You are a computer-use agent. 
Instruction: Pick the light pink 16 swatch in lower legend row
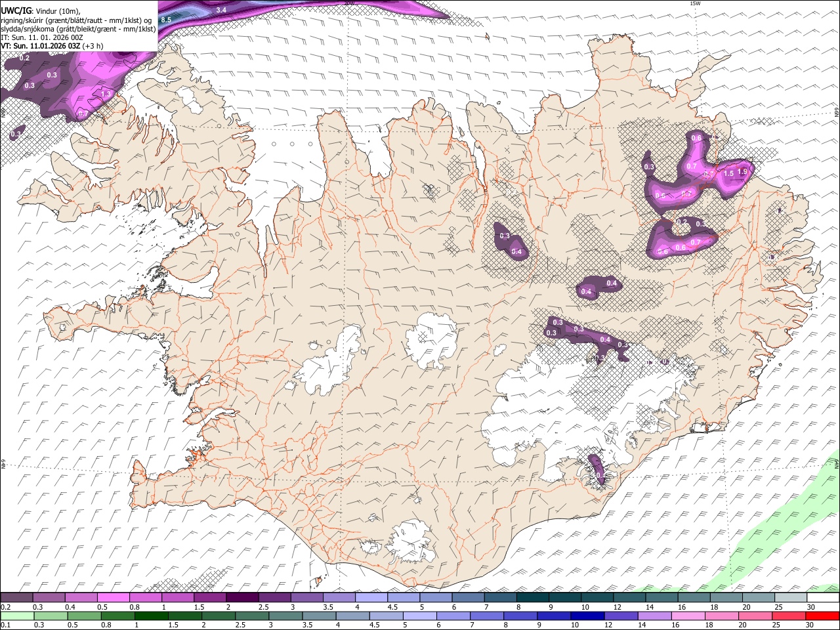(688, 616)
